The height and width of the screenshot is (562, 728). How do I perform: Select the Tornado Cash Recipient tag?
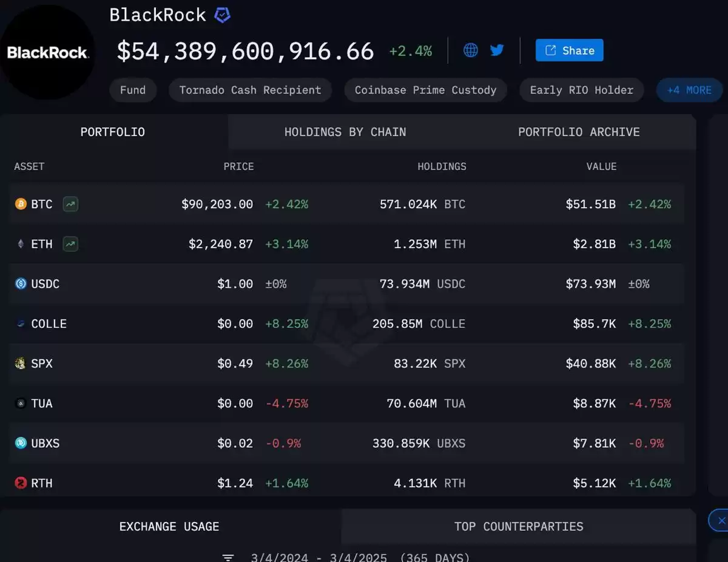[250, 90]
